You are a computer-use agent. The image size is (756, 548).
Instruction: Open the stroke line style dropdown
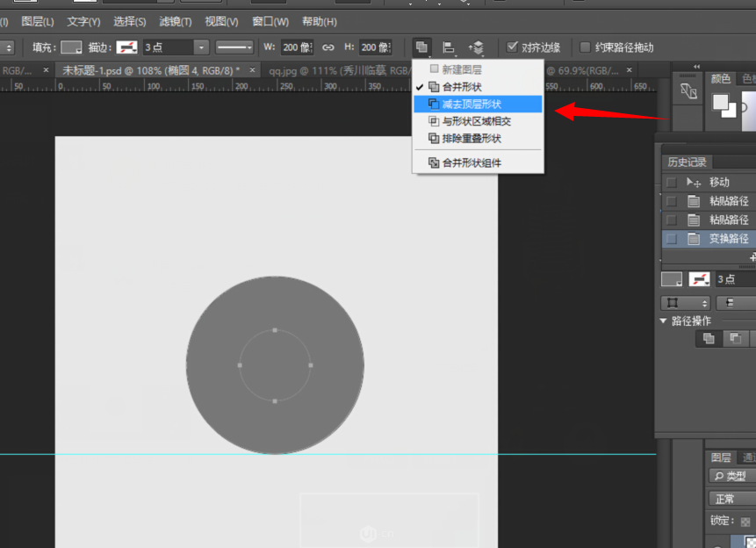coord(234,47)
